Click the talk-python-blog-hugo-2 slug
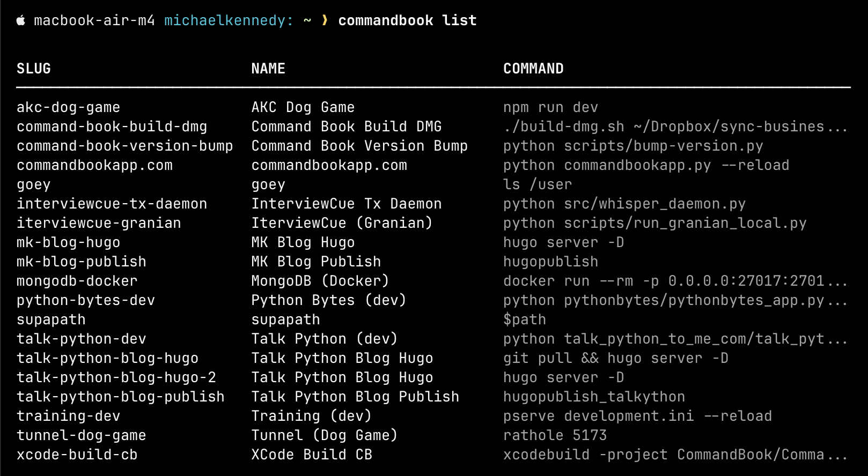This screenshot has height=476, width=868. (116, 377)
